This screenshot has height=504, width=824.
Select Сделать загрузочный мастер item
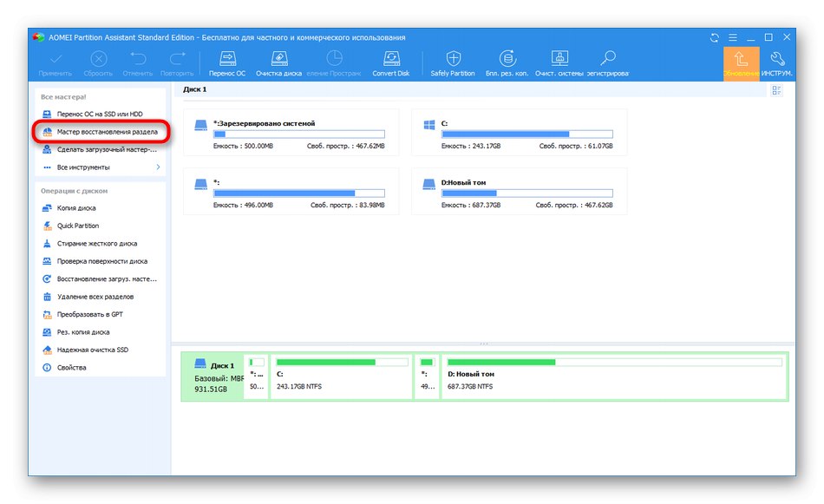pos(100,150)
